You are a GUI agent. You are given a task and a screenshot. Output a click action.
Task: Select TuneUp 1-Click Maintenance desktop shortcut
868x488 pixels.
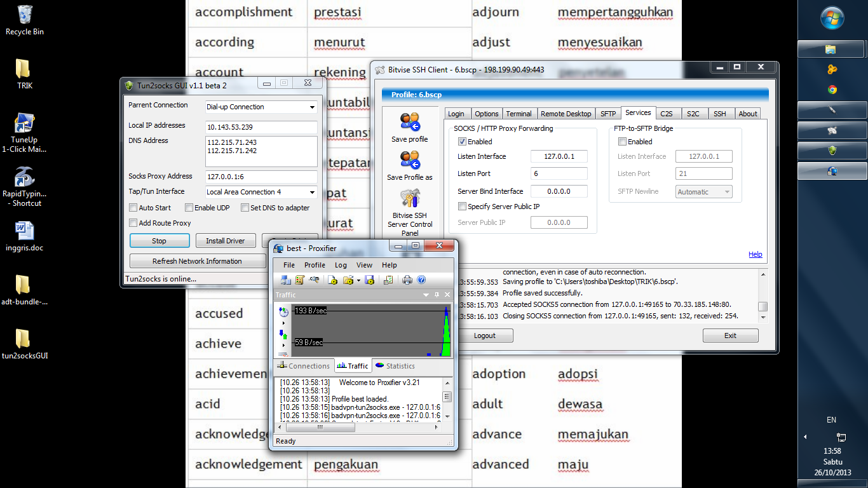tap(24, 133)
